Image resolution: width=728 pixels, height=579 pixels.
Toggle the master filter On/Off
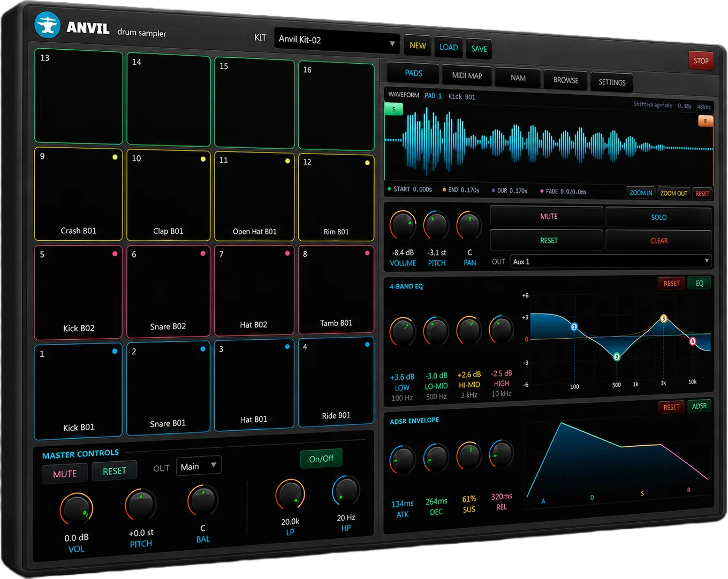pyautogui.click(x=321, y=459)
